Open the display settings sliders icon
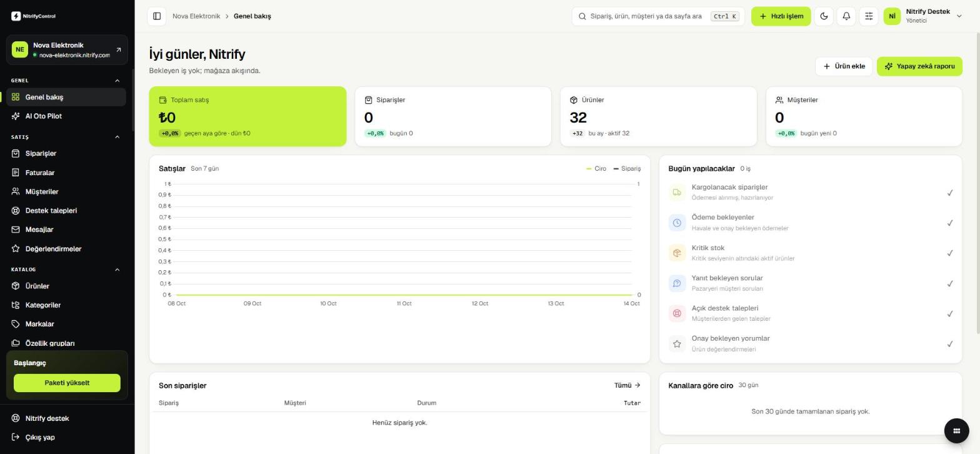Viewport: 980px width, 454px height. coord(869,16)
